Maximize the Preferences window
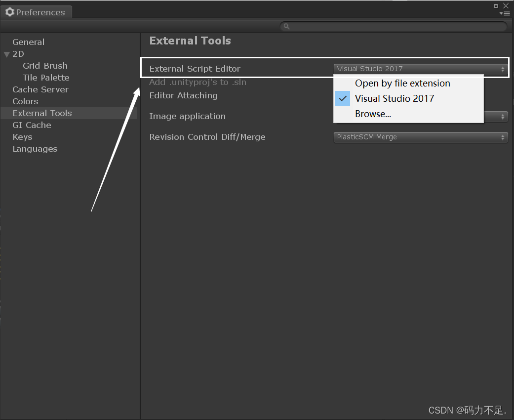The height and width of the screenshot is (420, 514). [496, 6]
